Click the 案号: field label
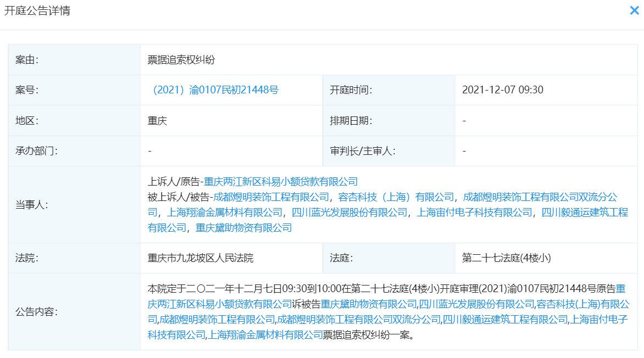Viewport: 644px width, 358px height. [x=27, y=90]
